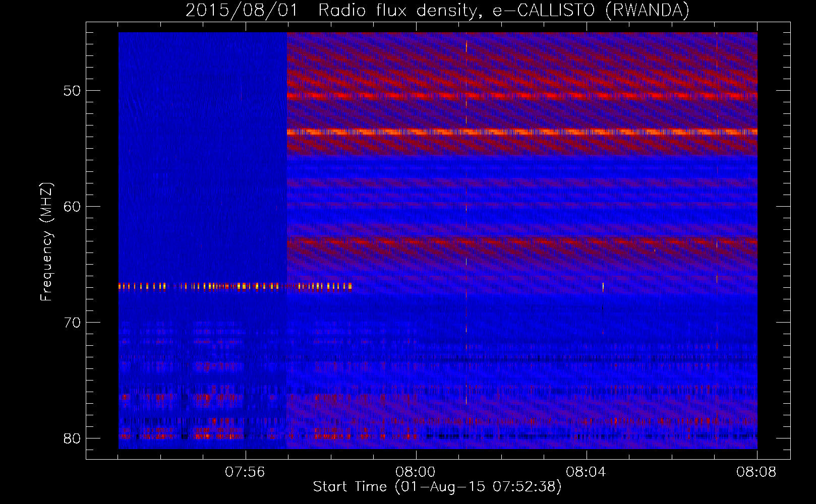Click the 08:04 time tick label
The image size is (816, 504).
click(x=586, y=472)
